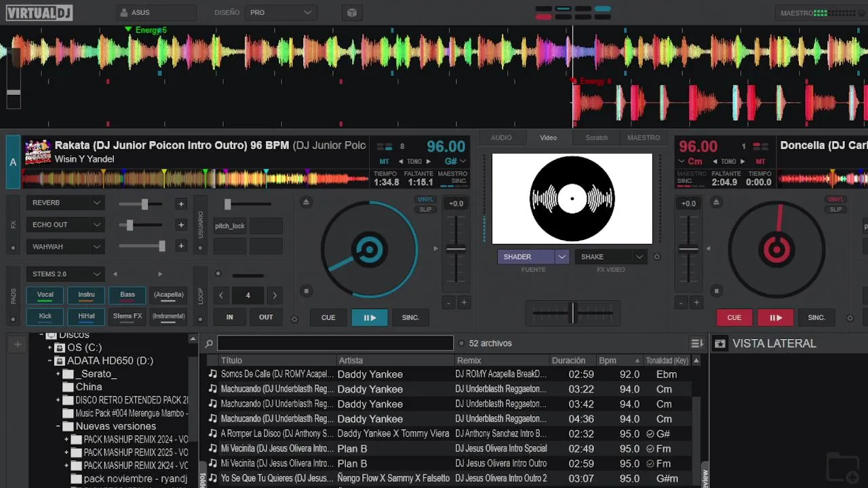Decrease deck A pitch with minus button
The width and height of the screenshot is (868, 488).
pos(448,303)
